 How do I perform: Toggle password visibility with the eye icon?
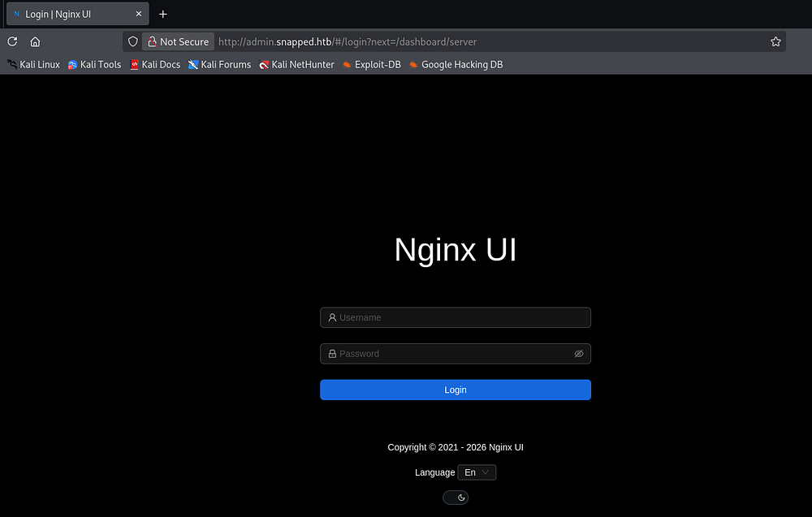(579, 354)
